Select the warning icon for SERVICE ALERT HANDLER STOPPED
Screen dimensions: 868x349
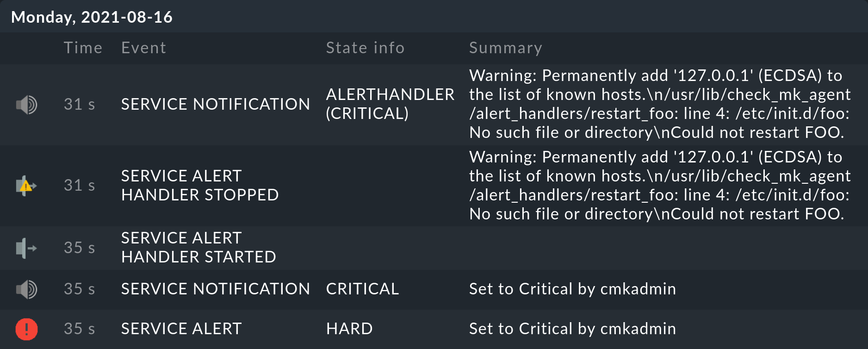(26, 186)
